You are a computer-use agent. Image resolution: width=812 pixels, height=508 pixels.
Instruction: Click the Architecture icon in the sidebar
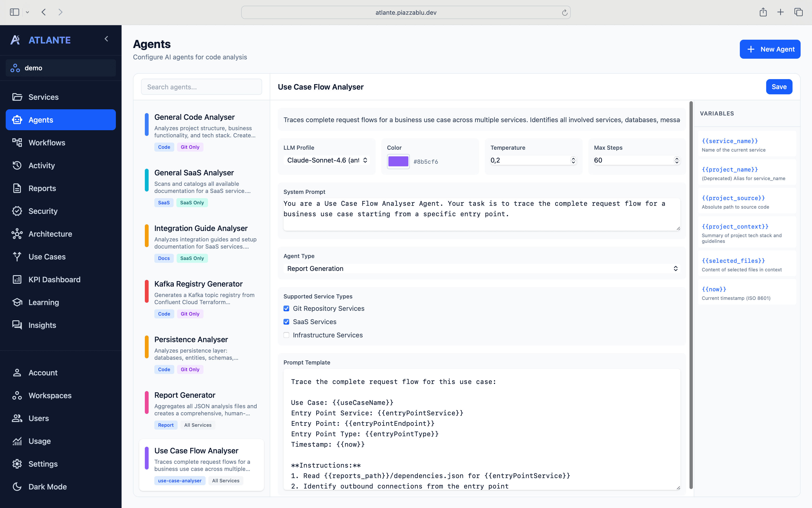point(17,234)
